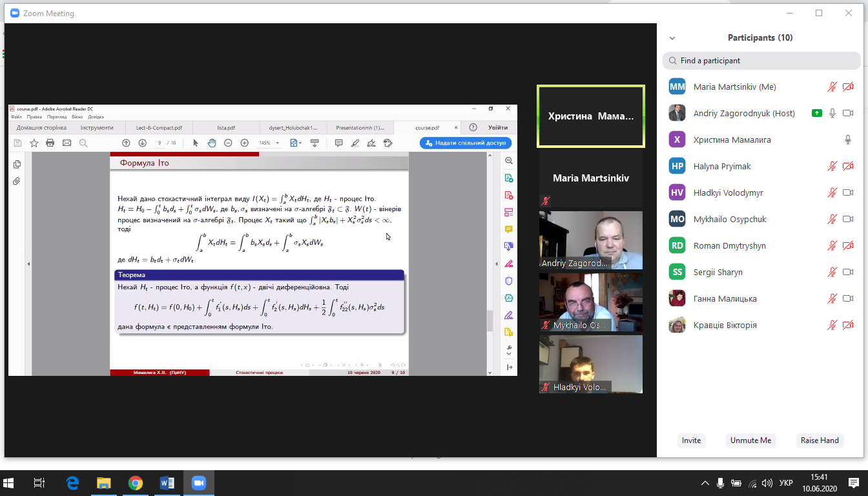Click the print icon in Acrobat toolbar
This screenshot has height=496, width=868.
[x=50, y=143]
